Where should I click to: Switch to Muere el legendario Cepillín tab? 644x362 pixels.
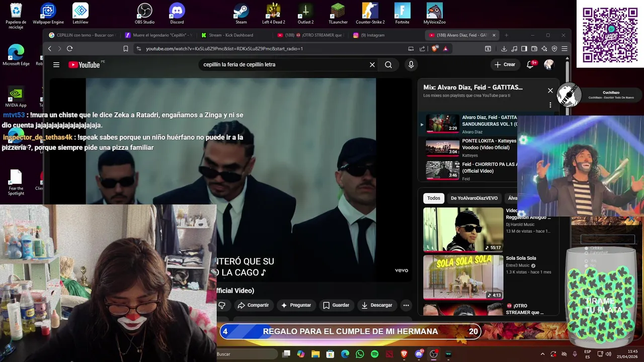[x=158, y=35]
